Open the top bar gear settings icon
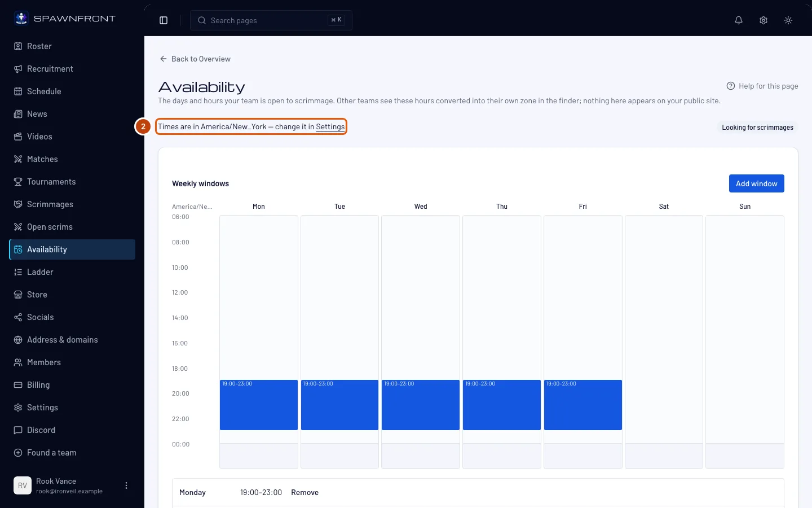The width and height of the screenshot is (812, 508). pos(764,20)
